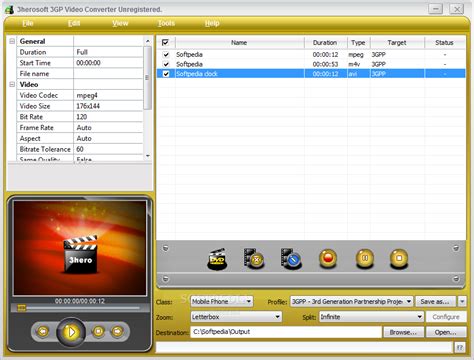Screen dimensions: 474x360
Task: Click the Open button
Action: tap(446, 332)
